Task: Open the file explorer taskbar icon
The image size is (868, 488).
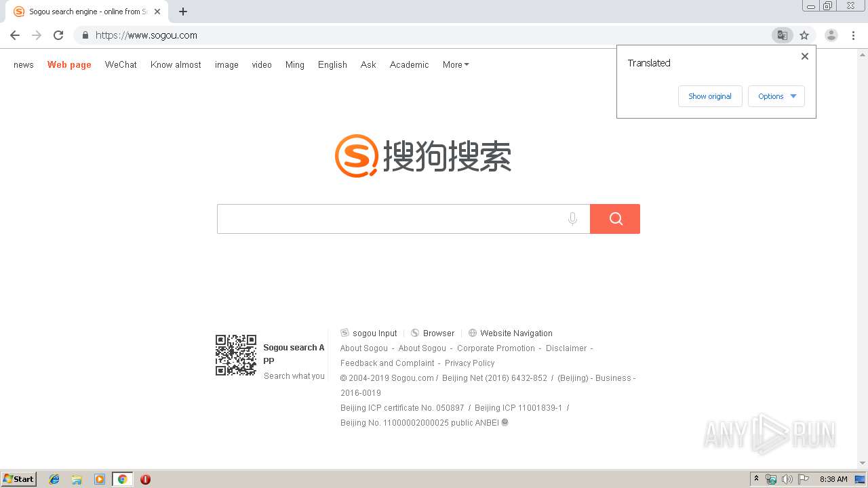Action: [77, 479]
